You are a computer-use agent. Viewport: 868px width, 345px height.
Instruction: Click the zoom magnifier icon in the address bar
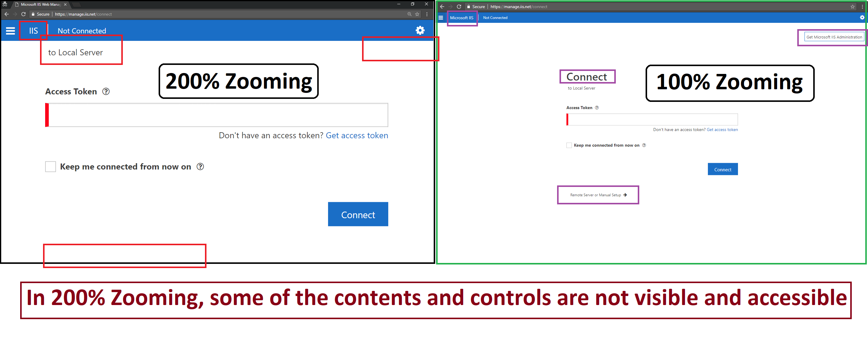coord(409,14)
